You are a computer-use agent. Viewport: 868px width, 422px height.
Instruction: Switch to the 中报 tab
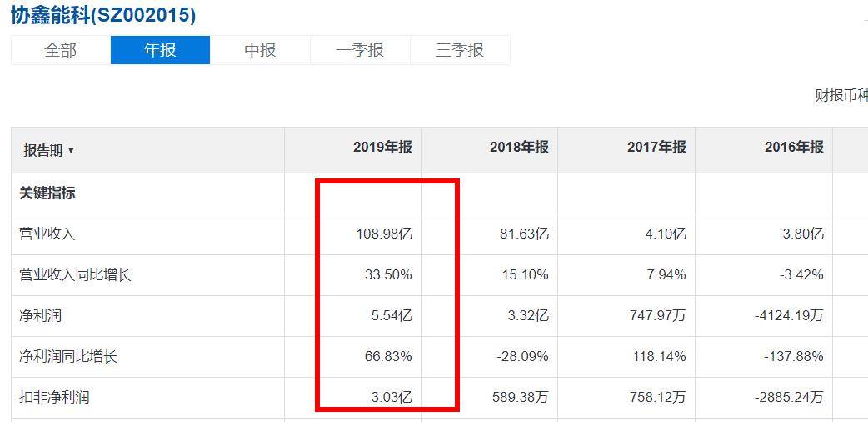point(260,51)
